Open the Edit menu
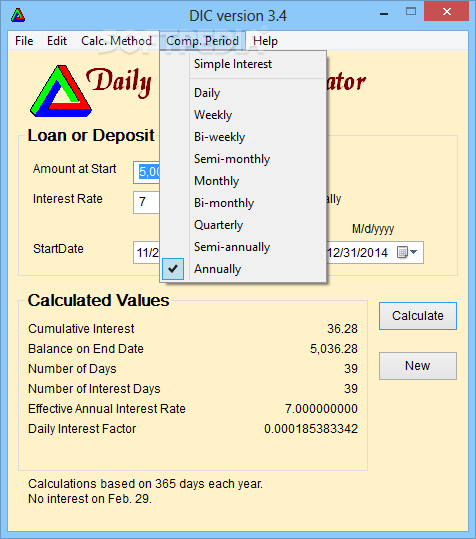 [57, 41]
